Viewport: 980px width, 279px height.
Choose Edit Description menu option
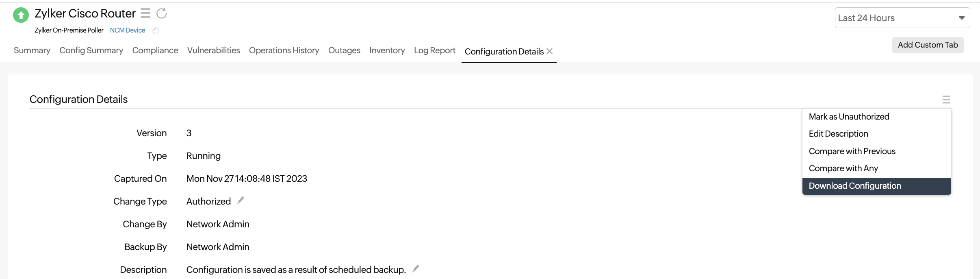838,134
